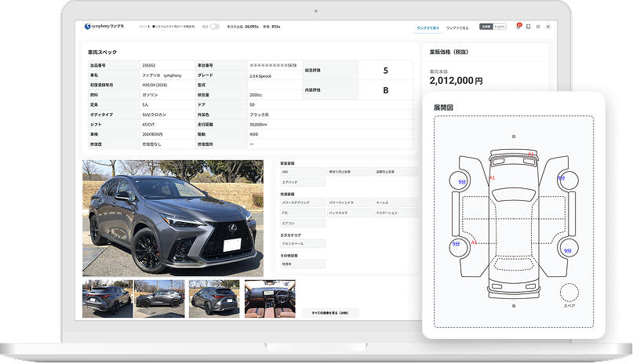The width and height of the screenshot is (633, 364).
Task: Select the rear-right tire circle on diagram
Action: pos(566,249)
